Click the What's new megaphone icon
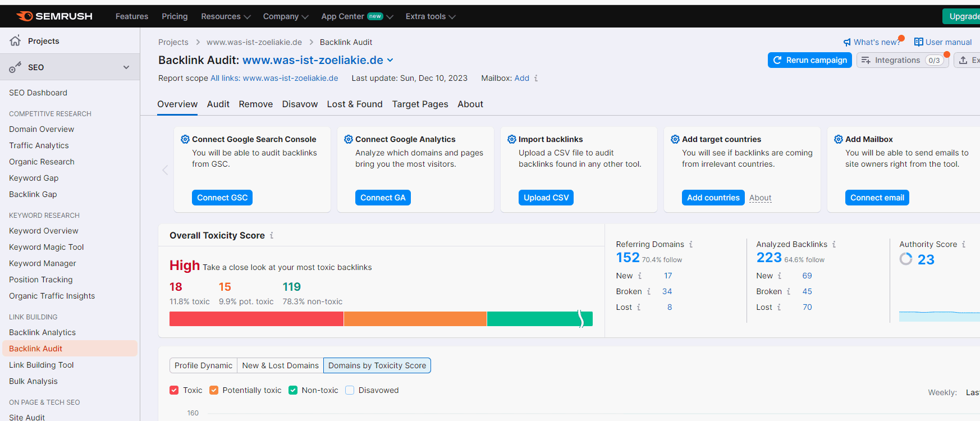Image resolution: width=980 pixels, height=421 pixels. (847, 42)
